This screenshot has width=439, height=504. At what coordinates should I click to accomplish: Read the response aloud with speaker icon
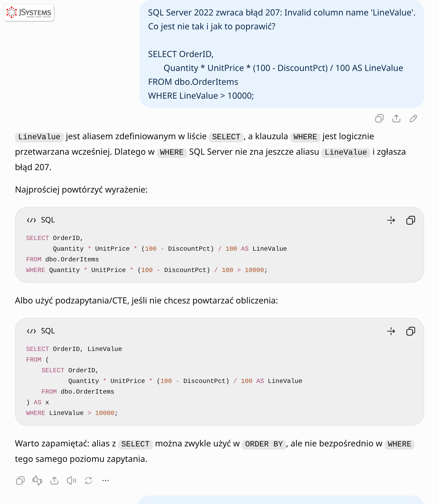71,481
